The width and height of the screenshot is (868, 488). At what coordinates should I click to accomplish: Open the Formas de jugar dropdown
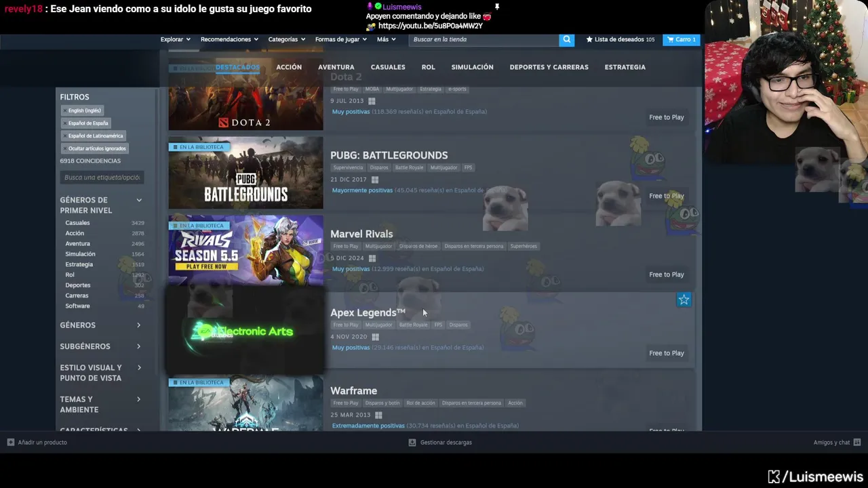tap(340, 39)
